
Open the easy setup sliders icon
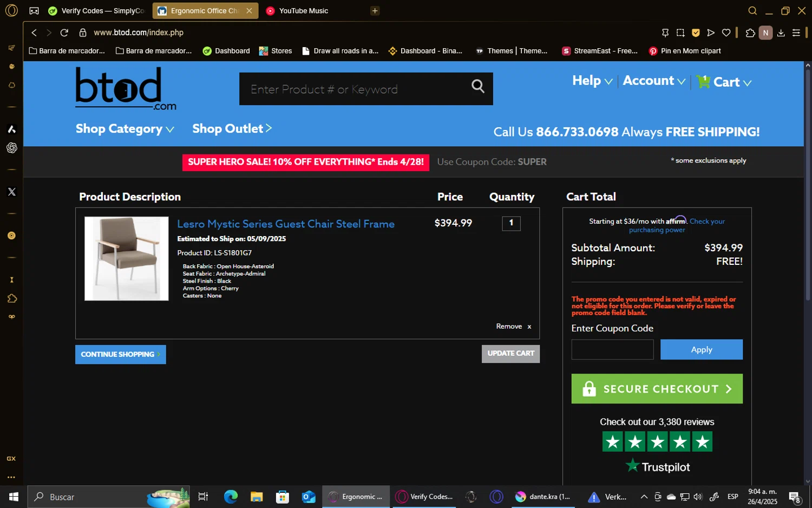click(x=796, y=32)
